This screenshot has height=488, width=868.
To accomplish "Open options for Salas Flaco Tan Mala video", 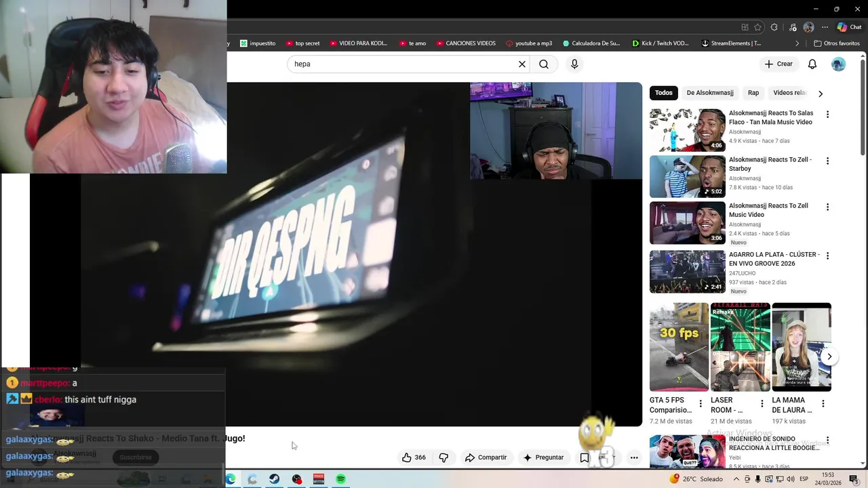I will (x=827, y=115).
